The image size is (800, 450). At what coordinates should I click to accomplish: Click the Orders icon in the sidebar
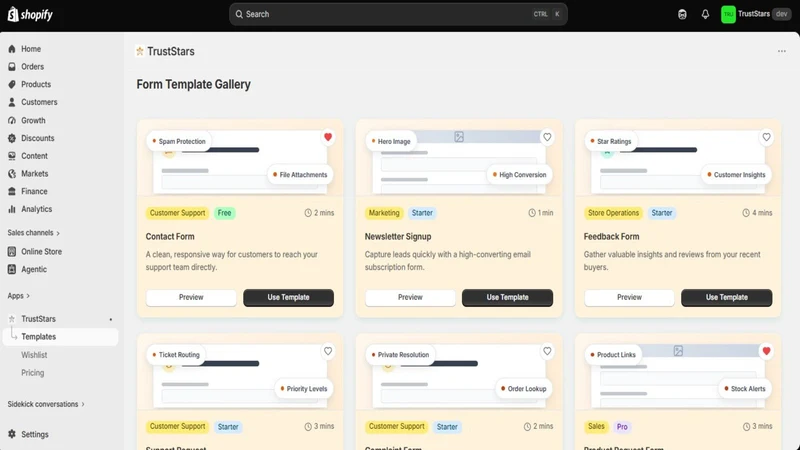pos(12,67)
